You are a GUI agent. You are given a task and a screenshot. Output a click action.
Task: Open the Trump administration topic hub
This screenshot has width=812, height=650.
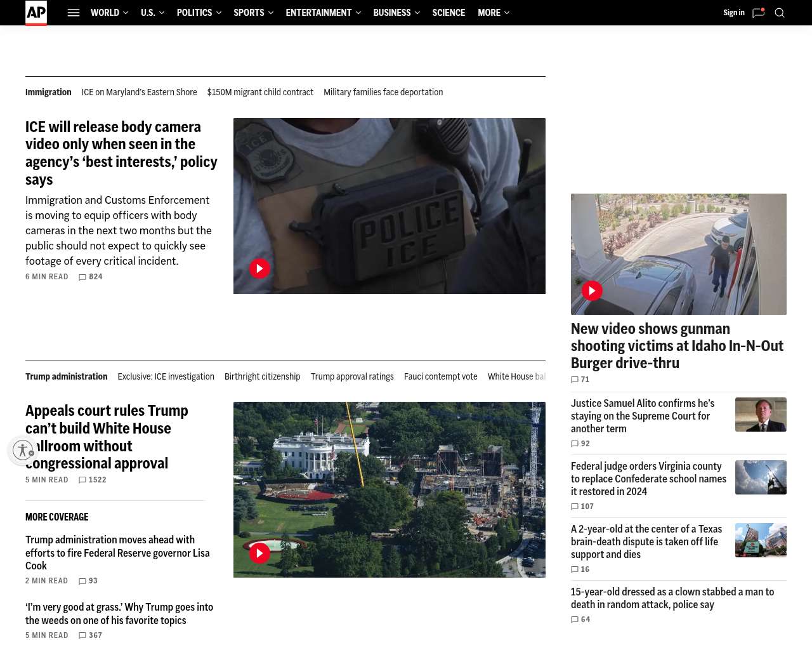[66, 376]
